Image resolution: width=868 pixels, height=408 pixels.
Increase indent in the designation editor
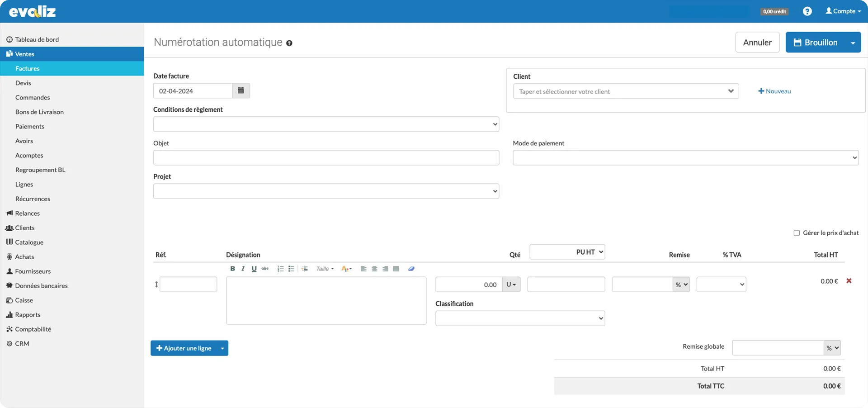tap(305, 269)
